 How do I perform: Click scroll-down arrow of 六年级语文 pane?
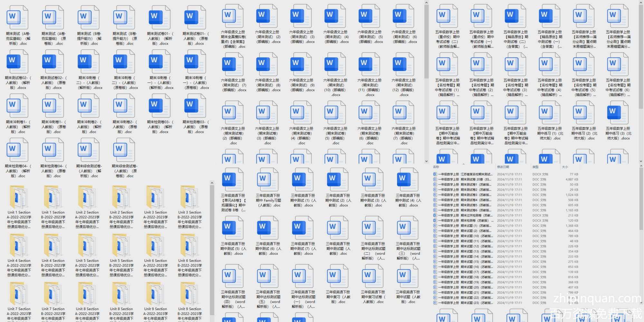(x=426, y=161)
